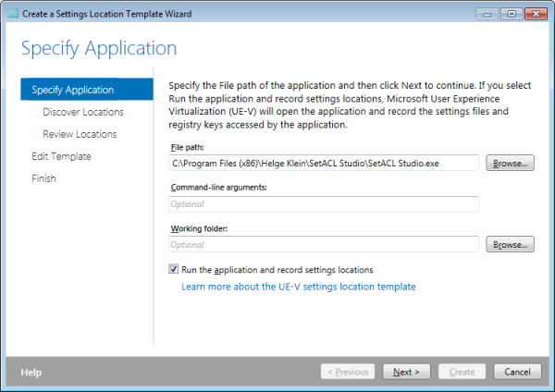Click Next to continue the wizard
555x392 pixels.
click(x=406, y=372)
